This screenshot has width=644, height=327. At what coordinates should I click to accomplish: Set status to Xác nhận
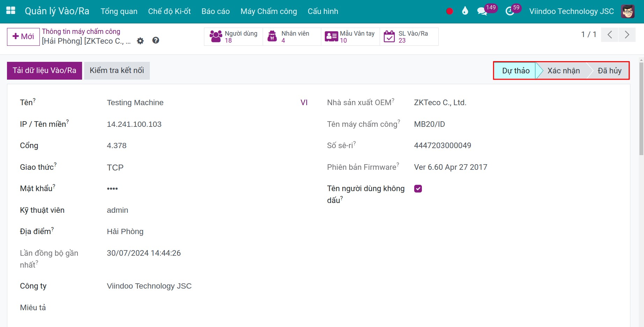point(563,71)
